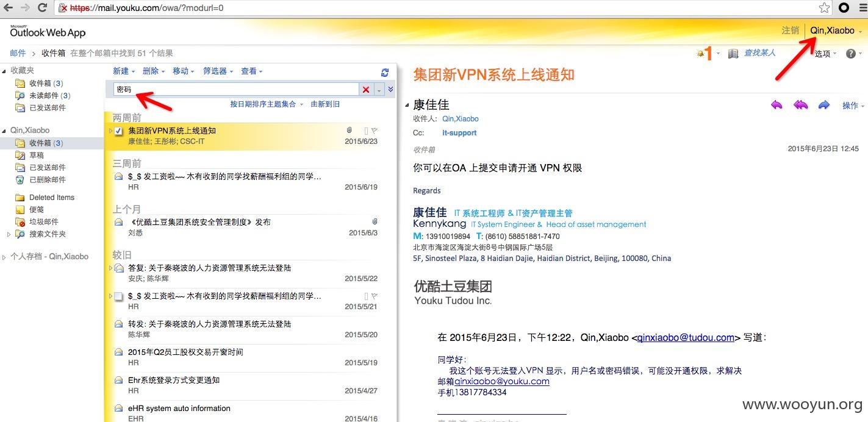Click recipient link Qin,Xiaobo in message header
Image resolution: width=868 pixels, height=422 pixels.
click(x=461, y=119)
